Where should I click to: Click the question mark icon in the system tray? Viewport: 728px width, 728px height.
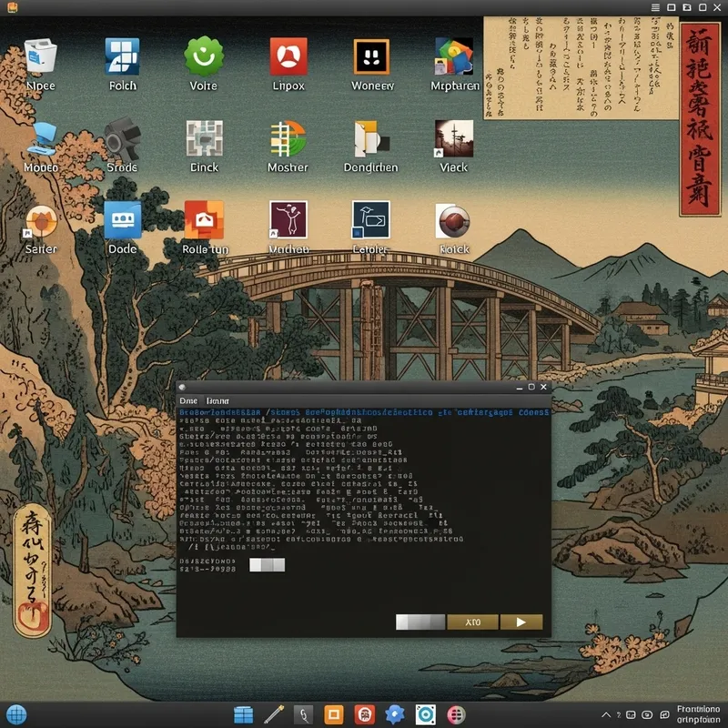coord(620,715)
